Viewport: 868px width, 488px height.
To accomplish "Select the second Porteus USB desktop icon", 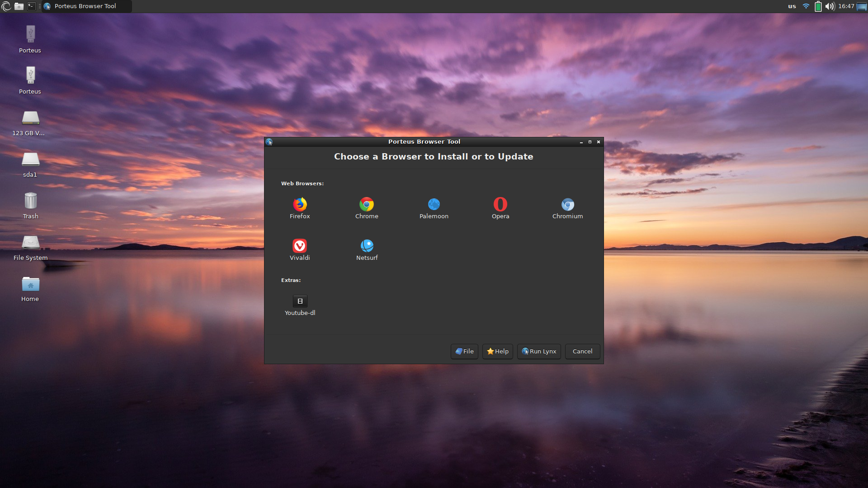I will click(x=30, y=81).
